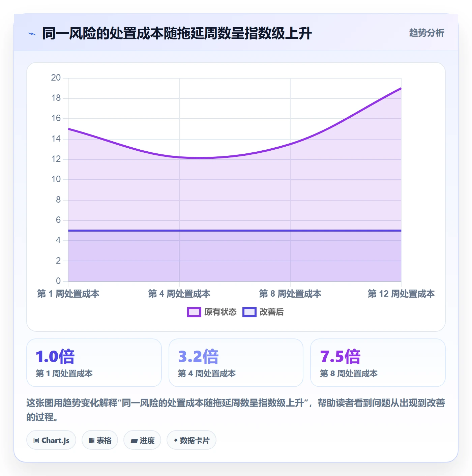Viewport: 472px width, 476px height.
Task: Click the 第 12 周处置成本 x-axis label
Action: pos(401,294)
